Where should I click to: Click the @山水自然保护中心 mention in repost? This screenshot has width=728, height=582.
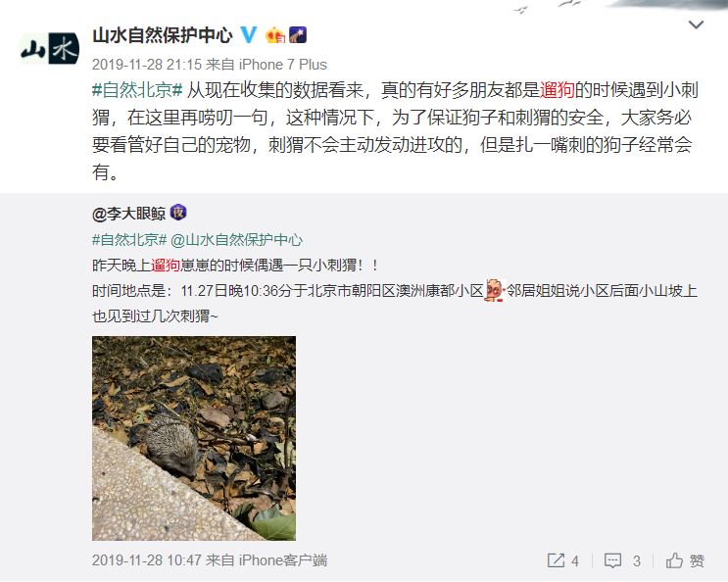tap(236, 240)
